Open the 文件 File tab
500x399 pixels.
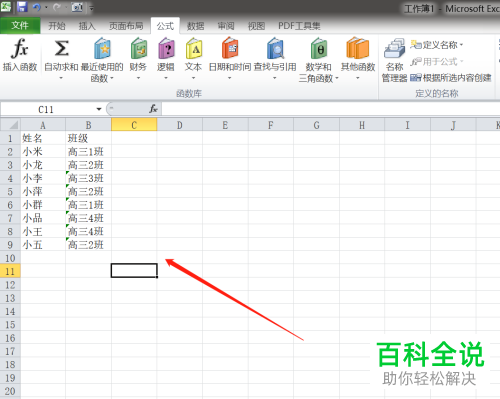(x=20, y=25)
